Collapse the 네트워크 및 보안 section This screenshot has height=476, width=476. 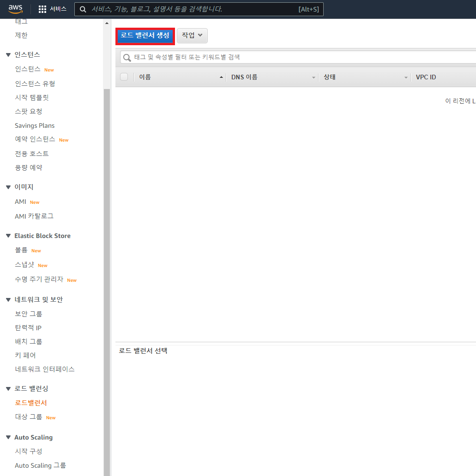point(8,300)
